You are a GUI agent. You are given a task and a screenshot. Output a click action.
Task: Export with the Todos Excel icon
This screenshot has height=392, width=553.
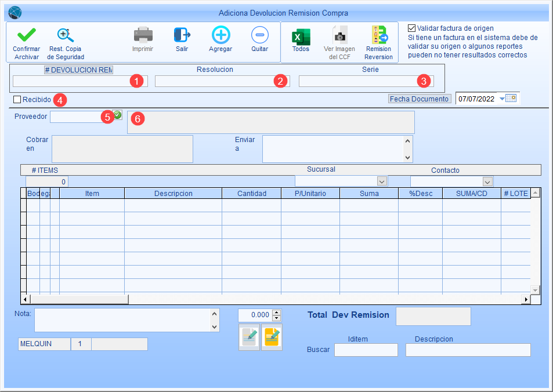tap(301, 37)
